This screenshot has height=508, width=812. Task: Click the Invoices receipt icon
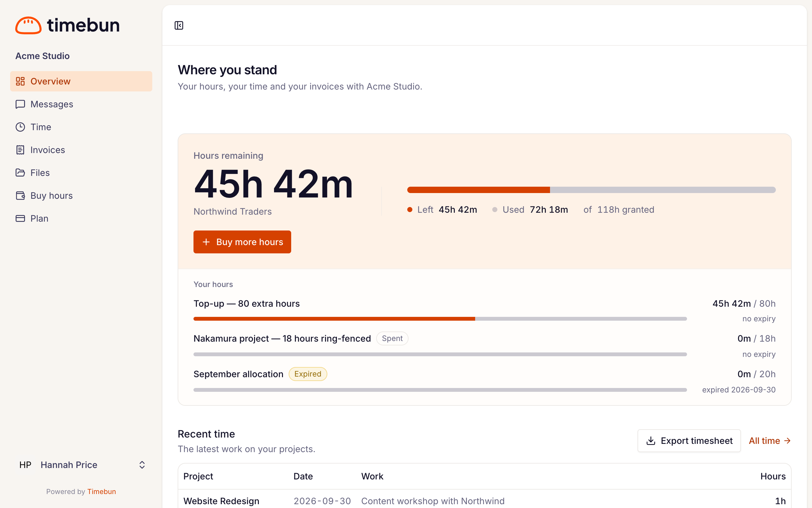[20, 150]
